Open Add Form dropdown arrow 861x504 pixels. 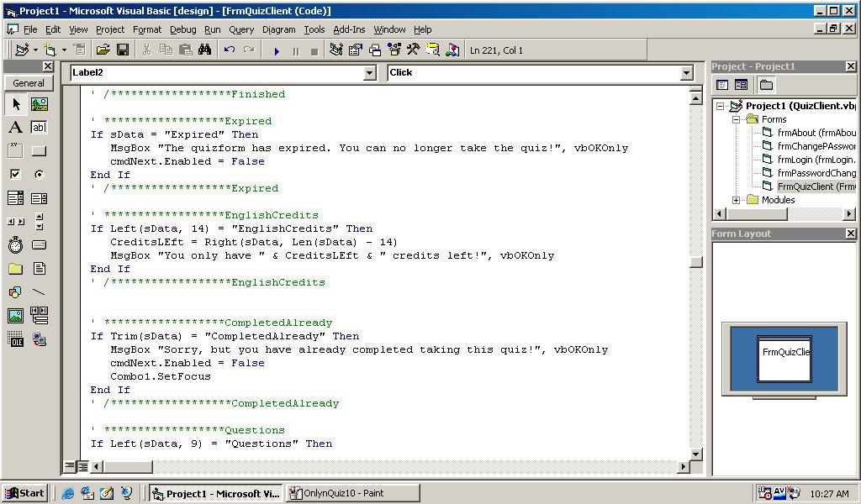pyautogui.click(x=64, y=50)
